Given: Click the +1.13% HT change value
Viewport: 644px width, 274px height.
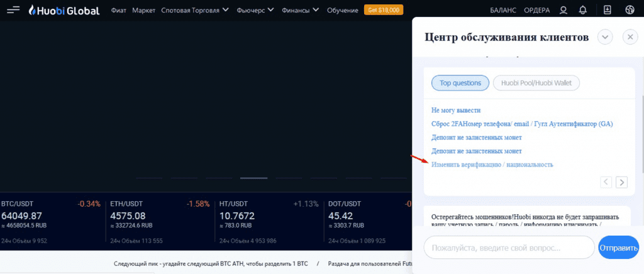Looking at the screenshot, I should (x=306, y=204).
